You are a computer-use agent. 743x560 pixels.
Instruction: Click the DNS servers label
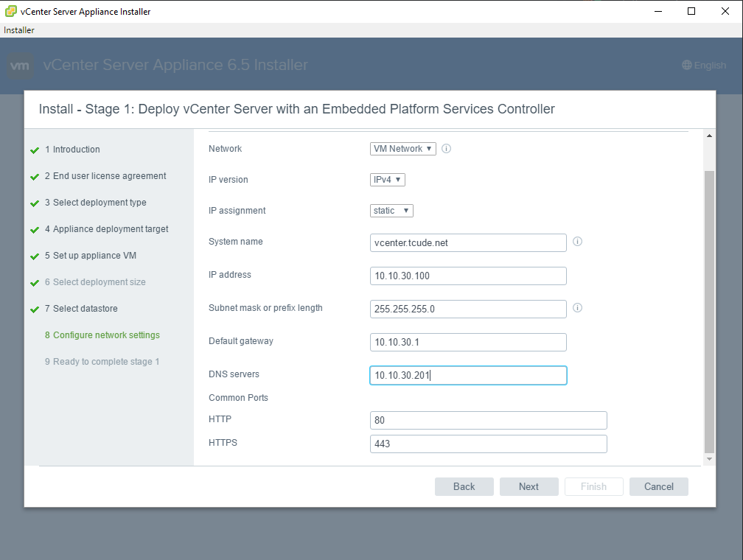pos(234,374)
